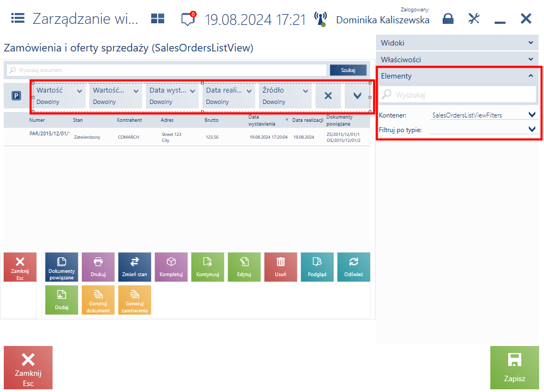Open the truncated Wartość... filter dropdown
544x392 pixels.
[115, 96]
